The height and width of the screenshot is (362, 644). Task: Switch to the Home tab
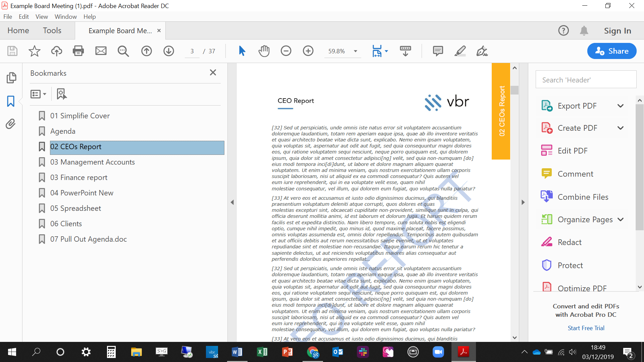coord(18,31)
